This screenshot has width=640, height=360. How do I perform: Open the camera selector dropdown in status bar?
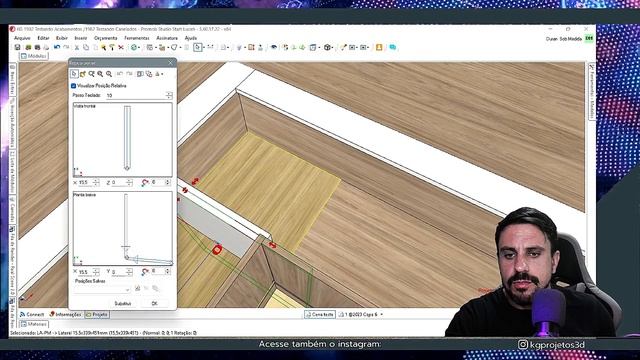coord(381,315)
